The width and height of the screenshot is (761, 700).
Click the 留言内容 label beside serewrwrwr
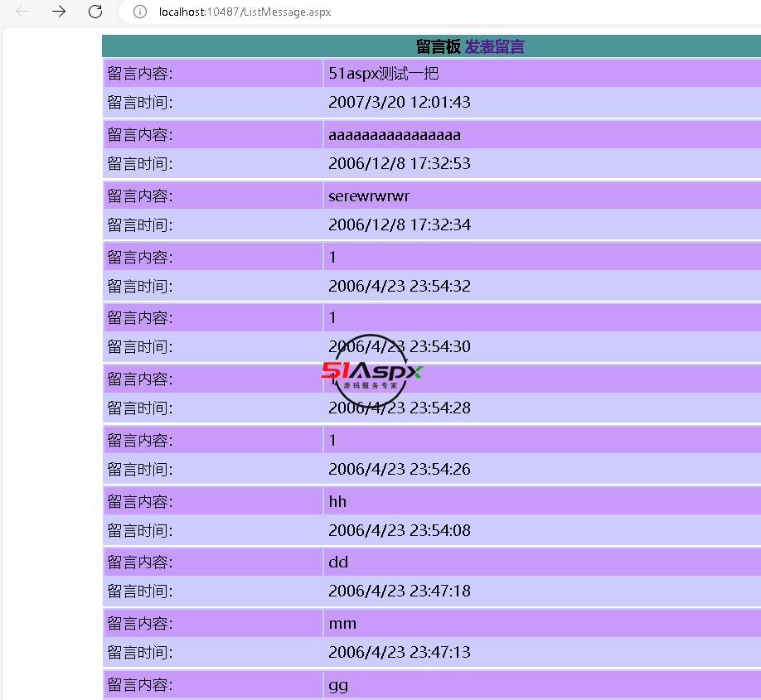click(x=140, y=196)
